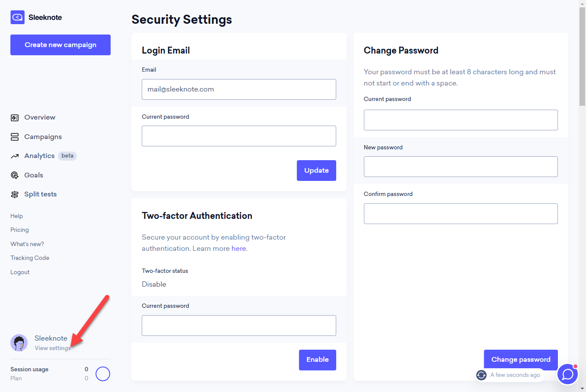Click the Overview sidebar icon

(x=15, y=117)
